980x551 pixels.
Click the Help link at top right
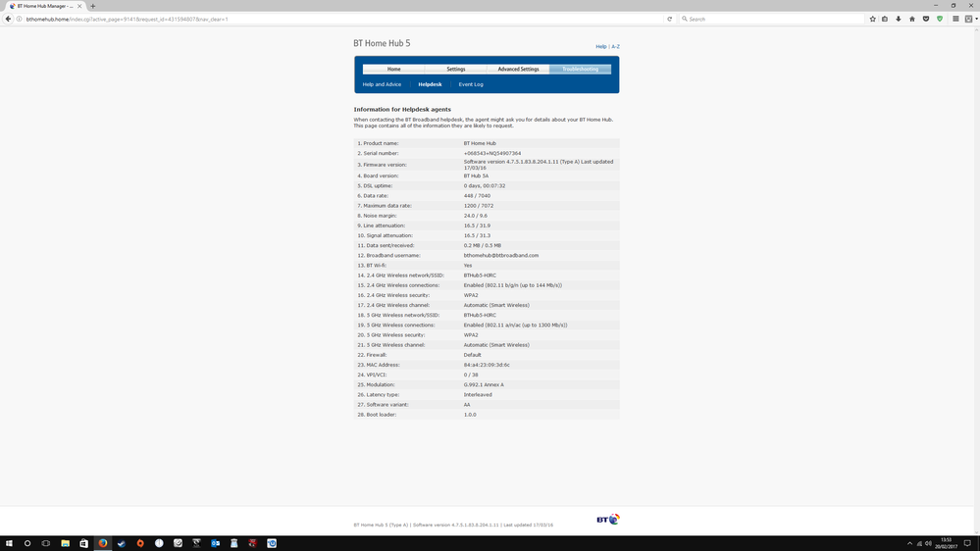click(600, 47)
